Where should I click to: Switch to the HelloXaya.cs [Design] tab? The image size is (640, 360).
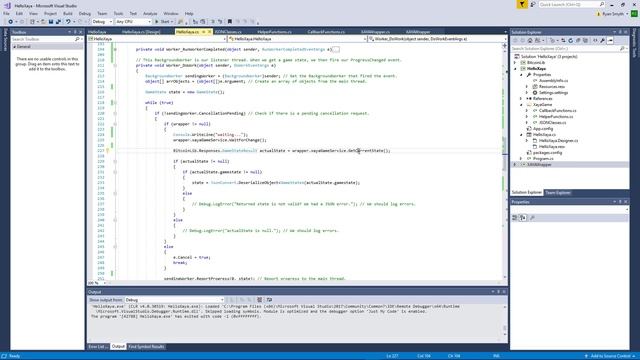coord(141,32)
